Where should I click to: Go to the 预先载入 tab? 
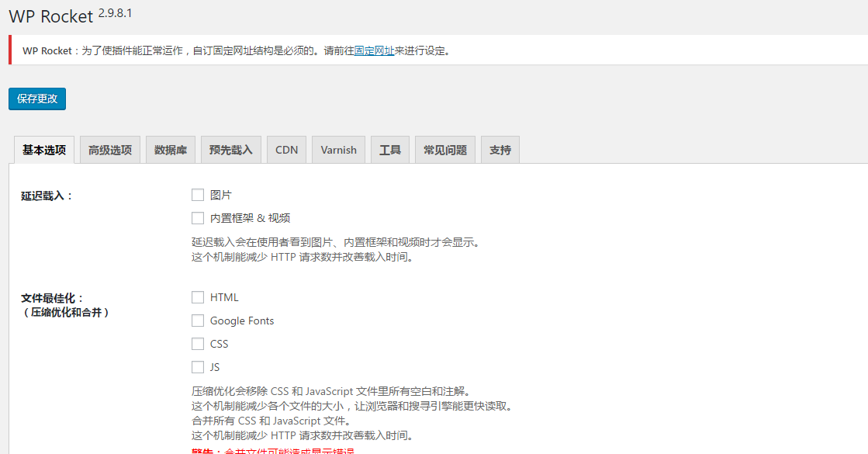(x=231, y=150)
